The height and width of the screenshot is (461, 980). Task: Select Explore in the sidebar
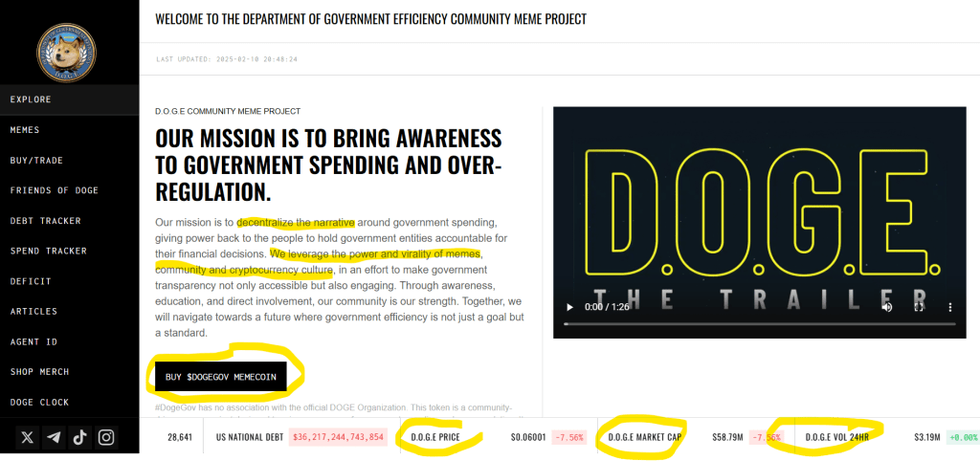click(31, 99)
